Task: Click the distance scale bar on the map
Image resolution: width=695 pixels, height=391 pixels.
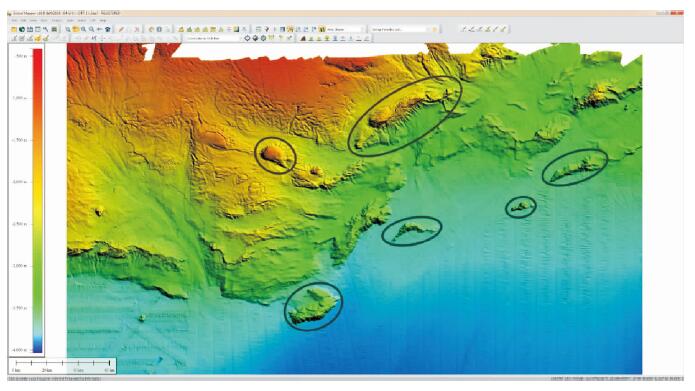Action: [x=62, y=366]
